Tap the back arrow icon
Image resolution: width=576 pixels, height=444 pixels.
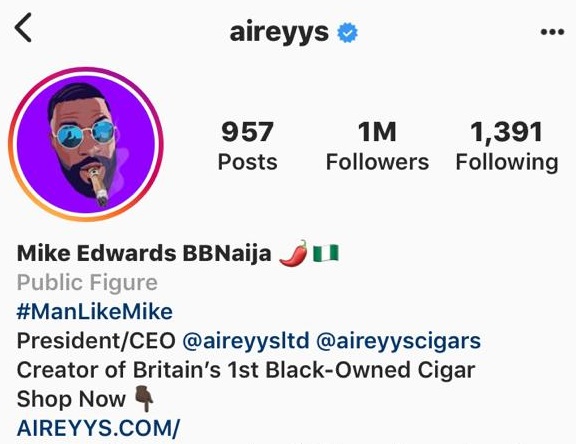[24, 27]
